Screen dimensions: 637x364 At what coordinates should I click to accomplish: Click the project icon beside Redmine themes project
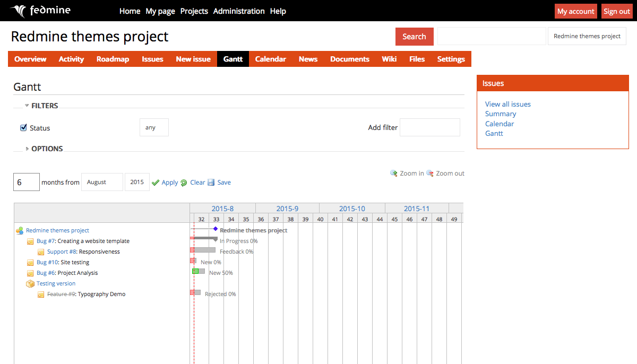click(20, 230)
